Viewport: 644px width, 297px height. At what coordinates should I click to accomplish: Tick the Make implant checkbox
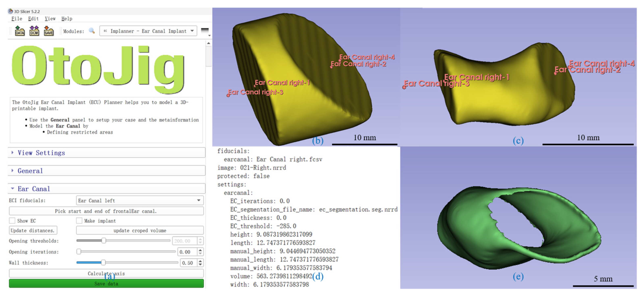point(79,221)
